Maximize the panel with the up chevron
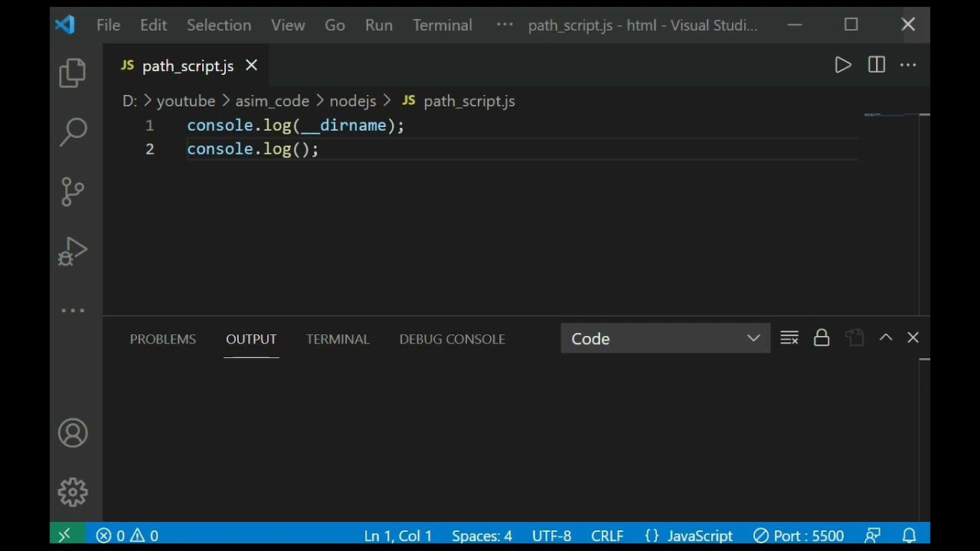 tap(886, 337)
